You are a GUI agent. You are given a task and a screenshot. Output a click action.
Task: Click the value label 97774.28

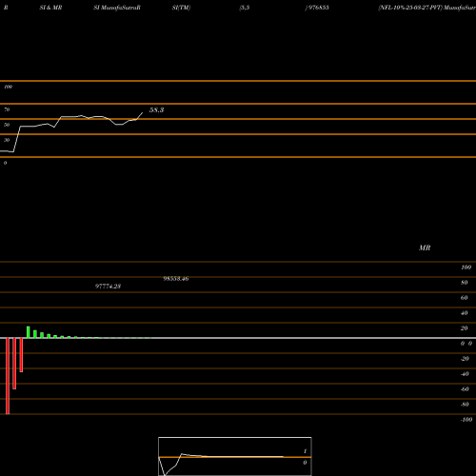click(x=108, y=287)
